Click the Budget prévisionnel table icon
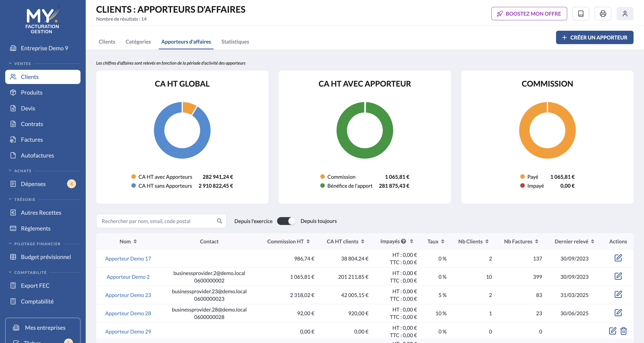 pyautogui.click(x=13, y=257)
